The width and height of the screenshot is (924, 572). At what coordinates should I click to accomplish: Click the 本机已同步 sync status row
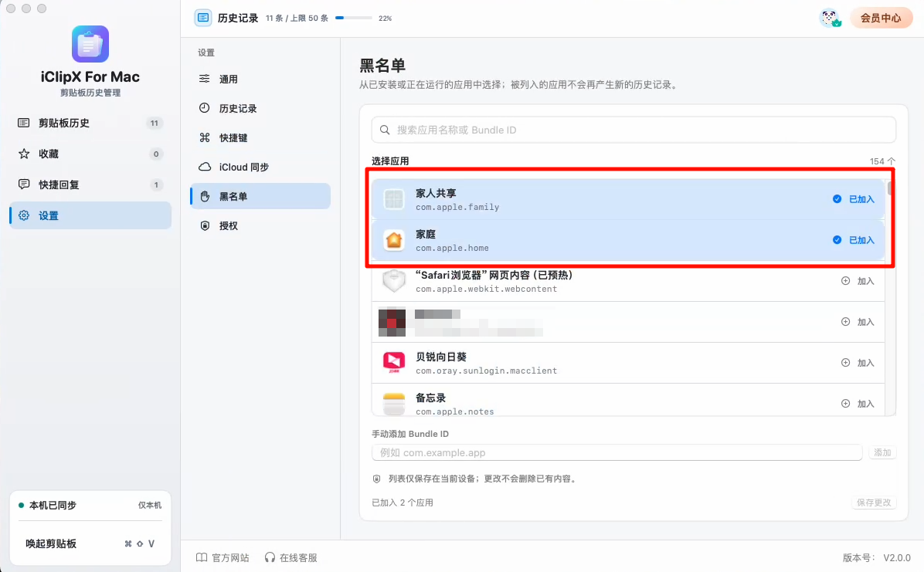[90, 506]
